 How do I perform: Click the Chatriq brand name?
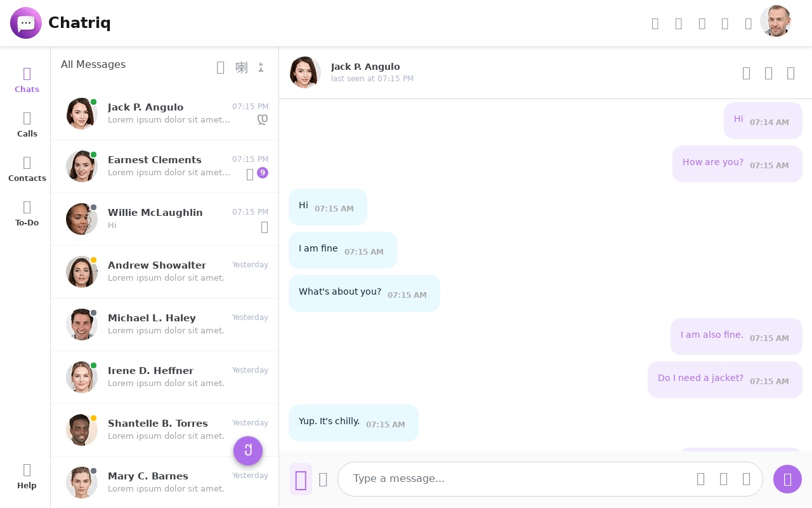[x=79, y=23]
